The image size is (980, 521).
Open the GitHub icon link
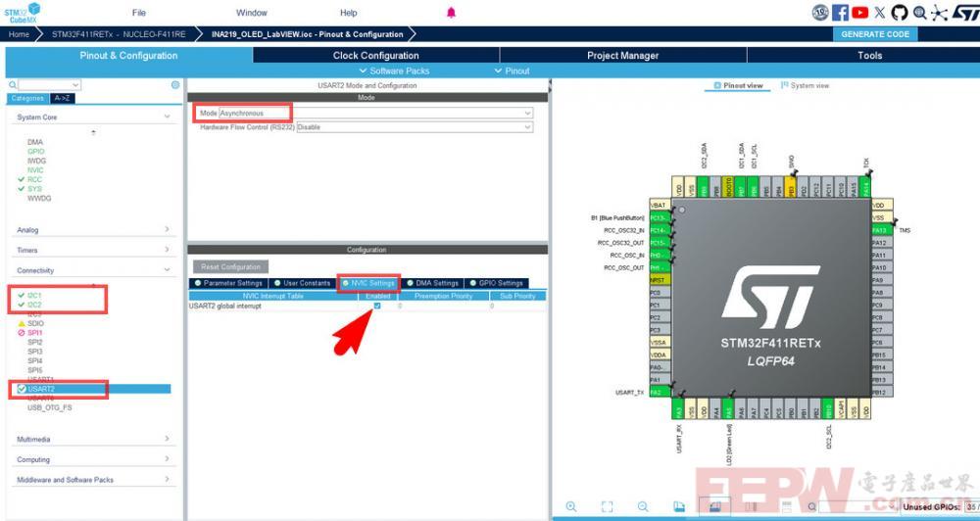pyautogui.click(x=900, y=13)
